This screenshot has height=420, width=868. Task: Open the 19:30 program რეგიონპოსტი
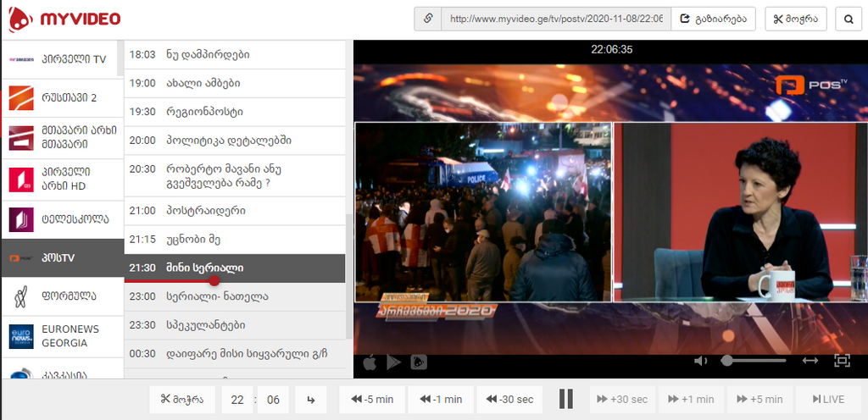(235, 112)
